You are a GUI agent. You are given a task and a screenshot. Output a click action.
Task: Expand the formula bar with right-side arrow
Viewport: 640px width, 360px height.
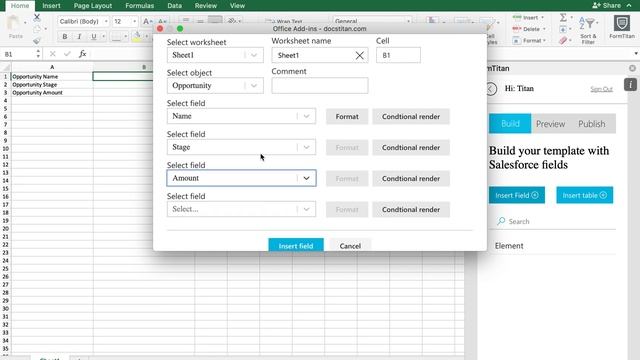[636, 53]
